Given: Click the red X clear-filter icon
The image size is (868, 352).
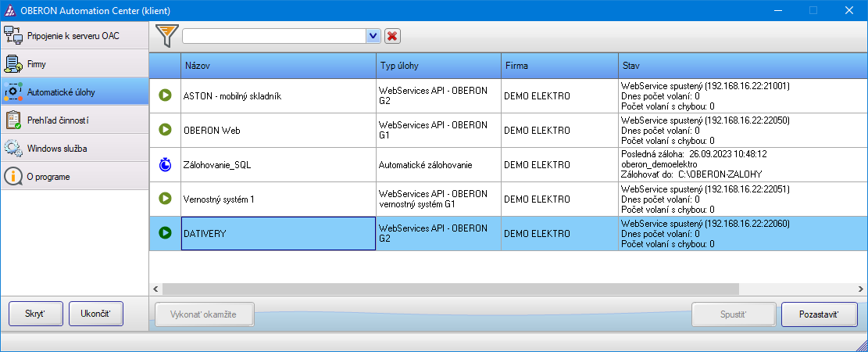Looking at the screenshot, I should [x=392, y=36].
